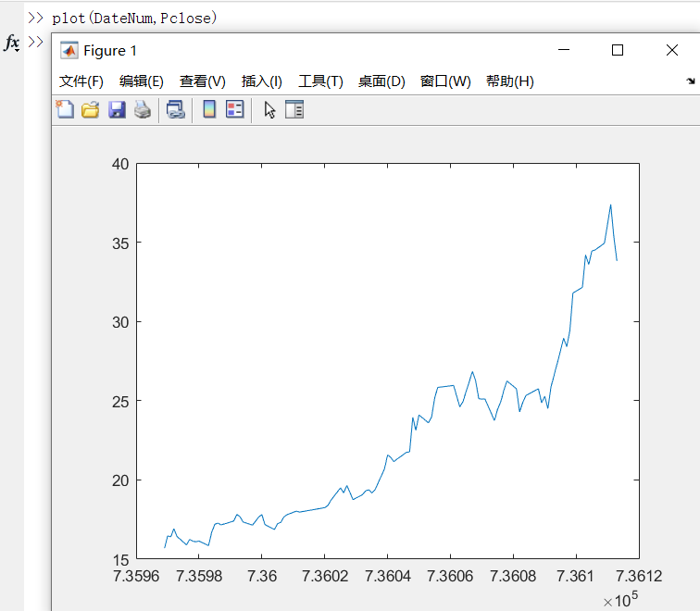Open the 文件(F) menu

(81, 81)
